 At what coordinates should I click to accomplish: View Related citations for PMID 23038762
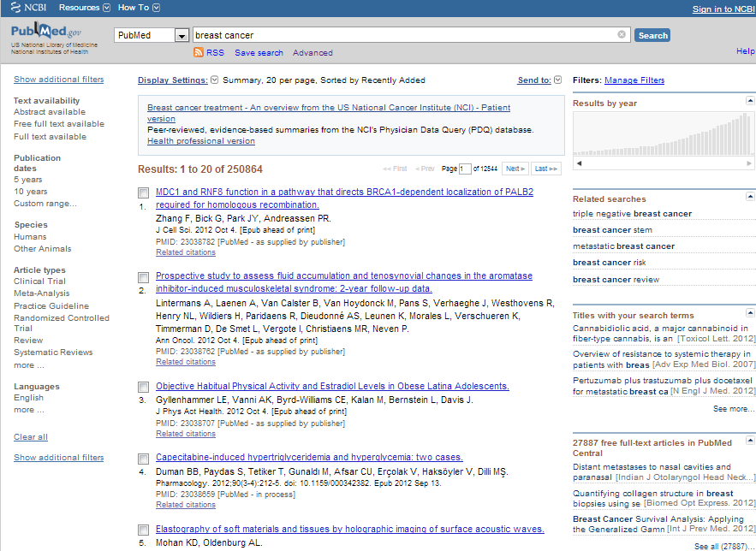coord(186,362)
